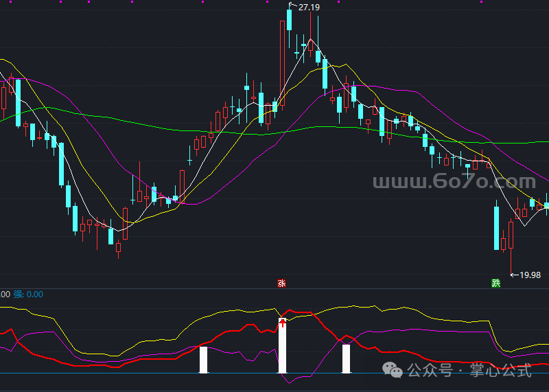Viewport: 549px width, 392px height.
Task: Click the 公众号 · 掌心公式 text
Action: 469,371
